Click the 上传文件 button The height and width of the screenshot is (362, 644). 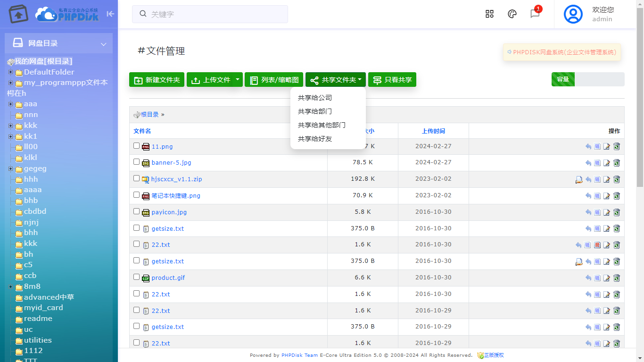(x=210, y=80)
